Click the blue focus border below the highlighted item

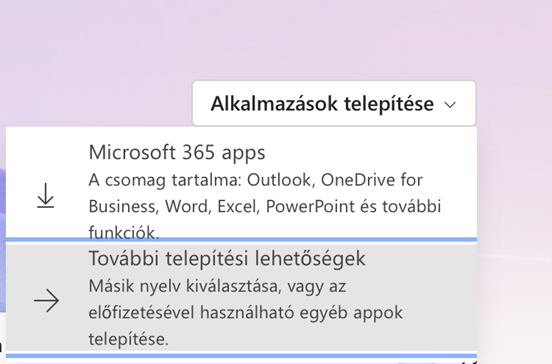(x=242, y=356)
